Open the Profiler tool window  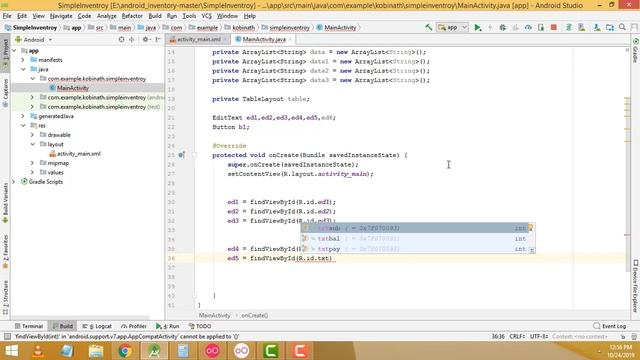pyautogui.click(x=134, y=326)
